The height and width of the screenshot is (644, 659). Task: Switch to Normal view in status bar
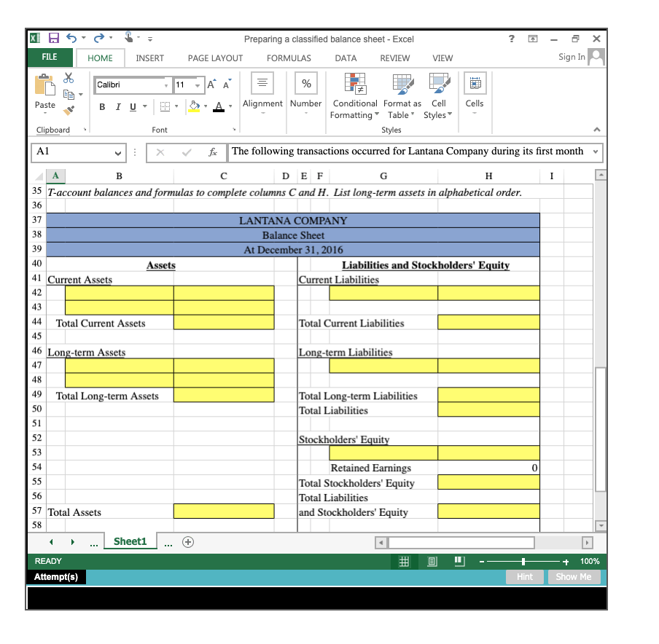(x=403, y=561)
